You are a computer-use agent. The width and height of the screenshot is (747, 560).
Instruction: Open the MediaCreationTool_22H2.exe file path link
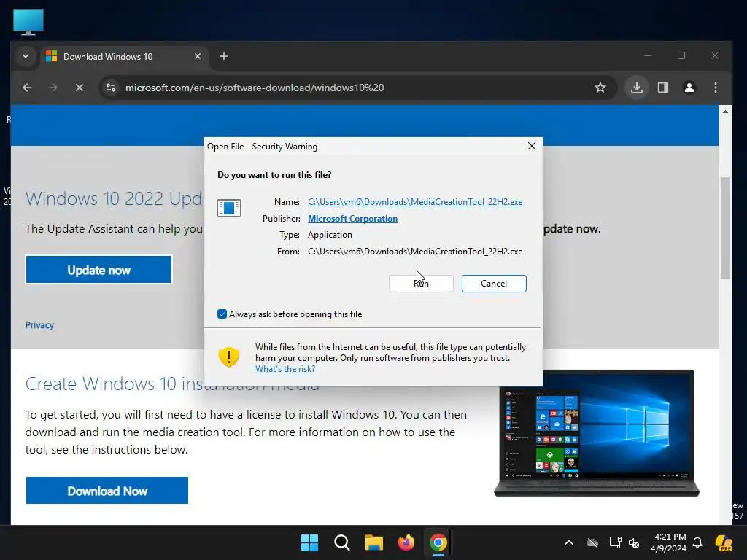click(x=415, y=202)
